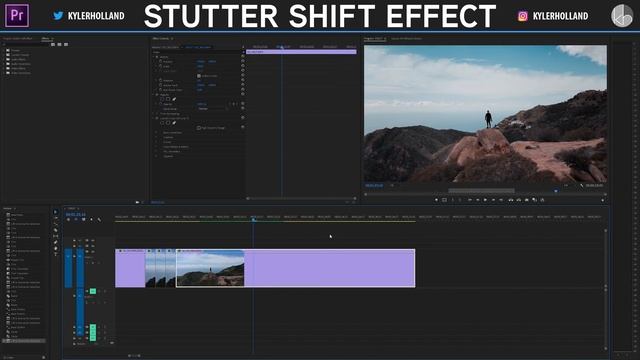Collapse the Opacity effect properties
Viewport: 640px width, 360px height.
pyautogui.click(x=154, y=95)
